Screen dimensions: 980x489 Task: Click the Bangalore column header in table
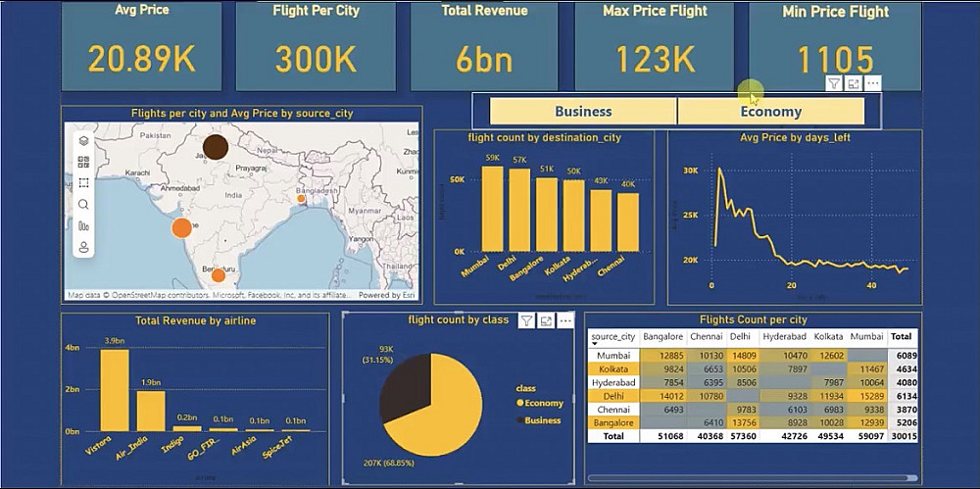(662, 336)
